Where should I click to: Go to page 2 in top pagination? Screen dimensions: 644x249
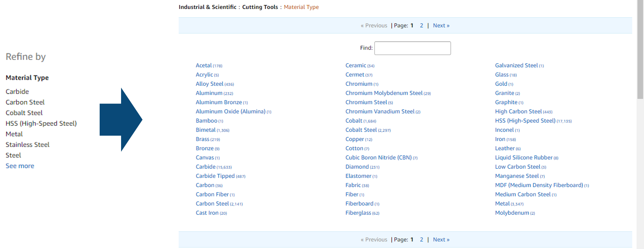[x=421, y=25]
